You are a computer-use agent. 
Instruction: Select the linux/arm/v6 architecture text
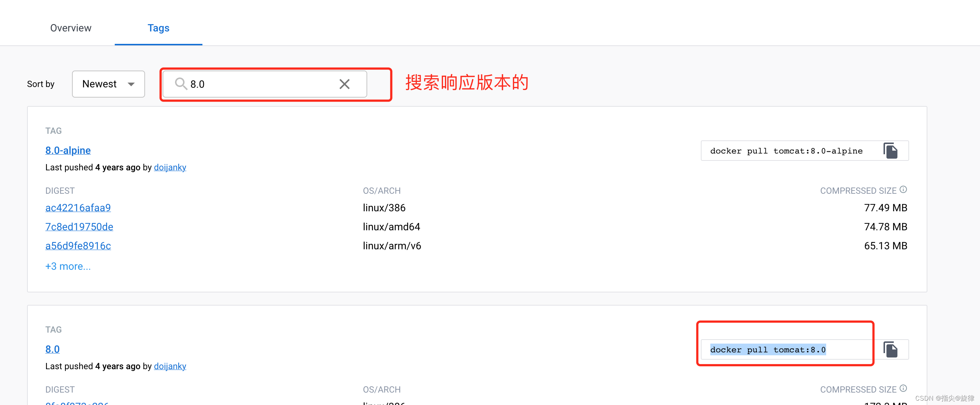[x=392, y=246]
